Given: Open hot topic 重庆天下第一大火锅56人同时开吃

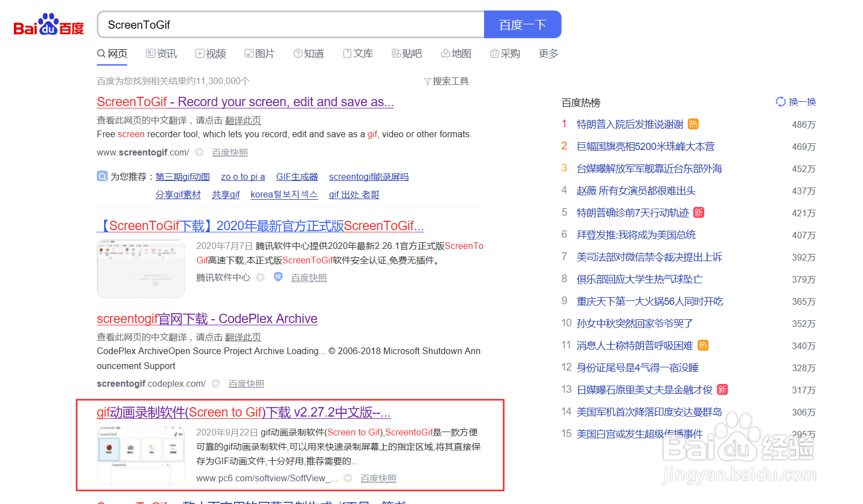Looking at the screenshot, I should click(x=650, y=301).
